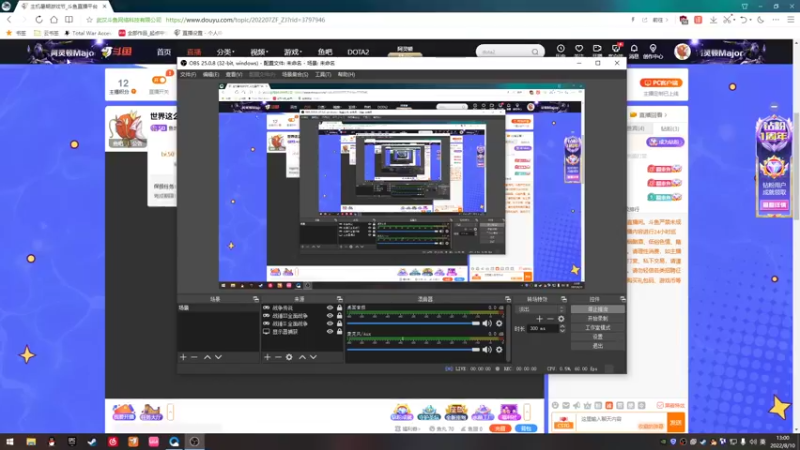
Task: Adjust the 麦克风/Aux volume slider
Action: [414, 349]
